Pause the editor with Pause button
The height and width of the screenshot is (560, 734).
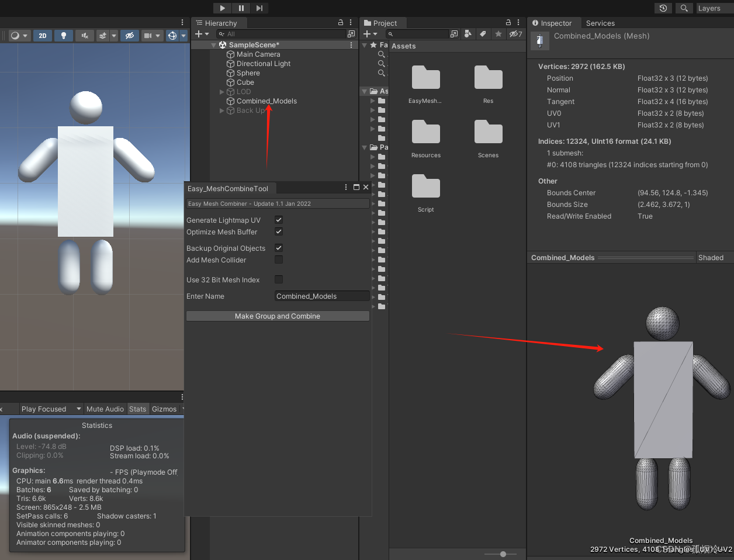241,8
